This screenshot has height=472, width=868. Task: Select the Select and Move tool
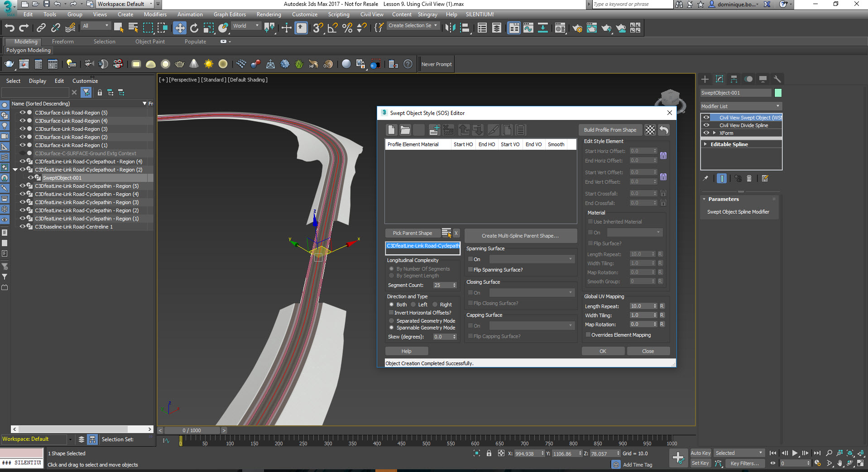tap(180, 28)
